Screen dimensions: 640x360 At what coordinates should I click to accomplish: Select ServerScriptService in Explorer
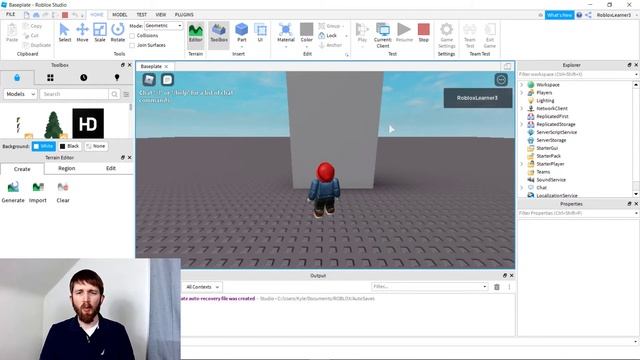[556, 132]
